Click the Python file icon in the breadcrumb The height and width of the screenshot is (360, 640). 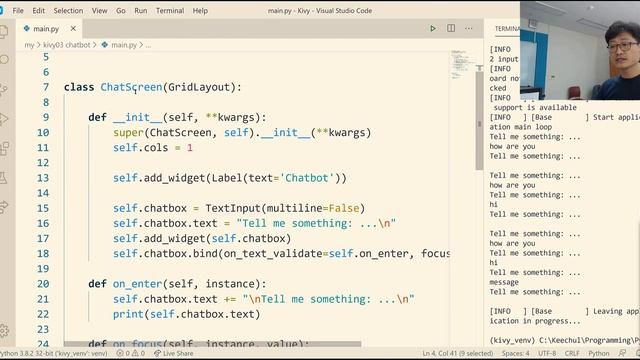tap(104, 45)
